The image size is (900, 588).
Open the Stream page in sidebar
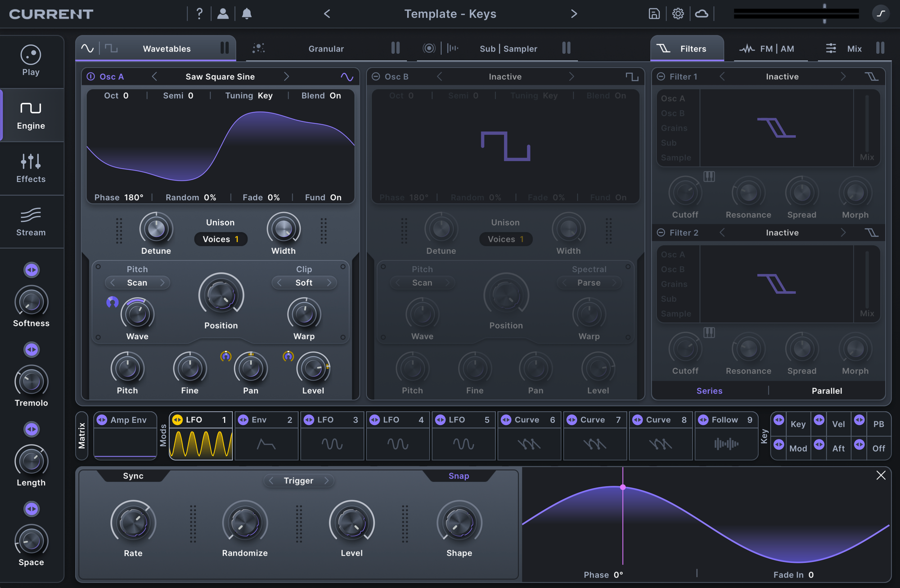(x=31, y=222)
